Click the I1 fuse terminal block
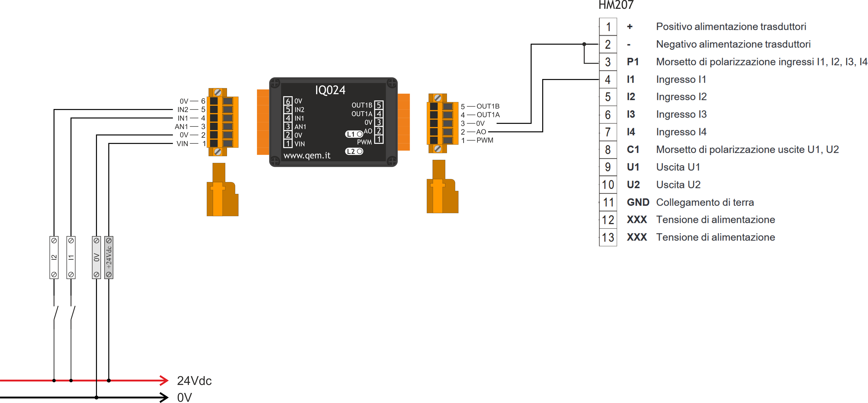The image size is (868, 403). point(71,257)
